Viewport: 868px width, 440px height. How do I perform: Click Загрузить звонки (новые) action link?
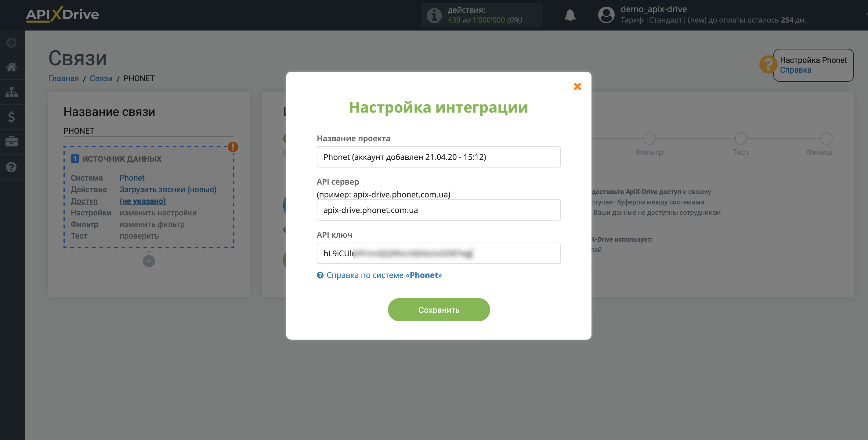[168, 189]
